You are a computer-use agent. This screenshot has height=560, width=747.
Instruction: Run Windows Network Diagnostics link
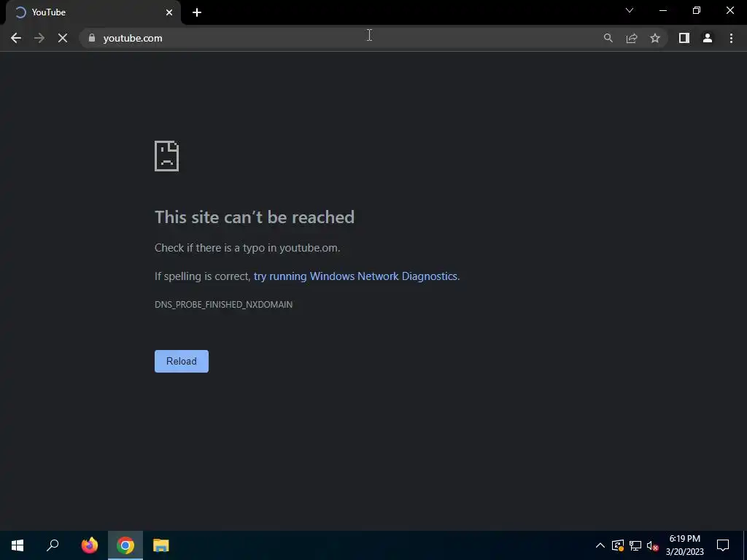click(355, 276)
